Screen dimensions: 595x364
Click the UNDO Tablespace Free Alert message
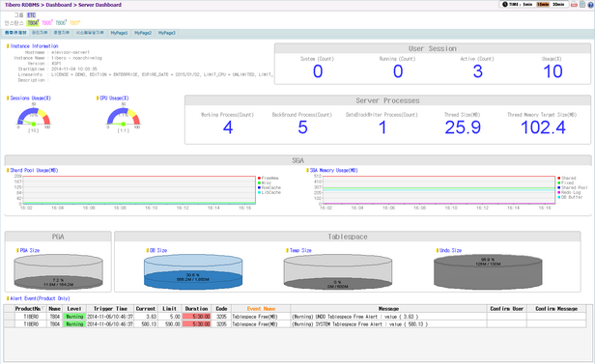tap(355, 317)
